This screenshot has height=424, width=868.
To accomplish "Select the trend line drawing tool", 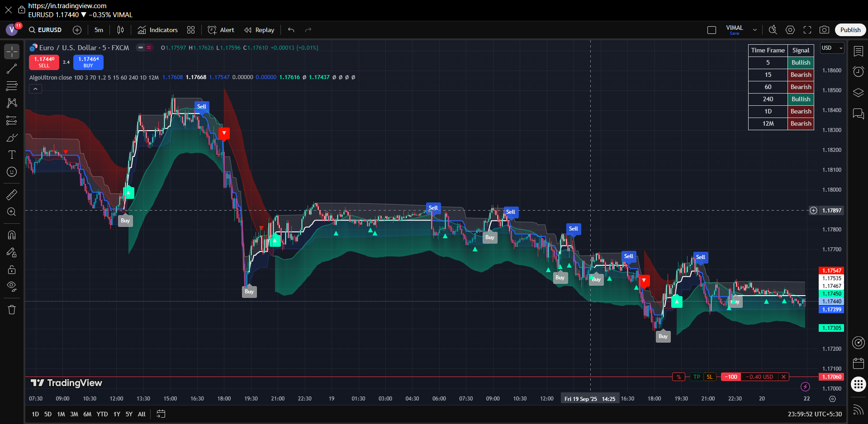I will point(12,69).
